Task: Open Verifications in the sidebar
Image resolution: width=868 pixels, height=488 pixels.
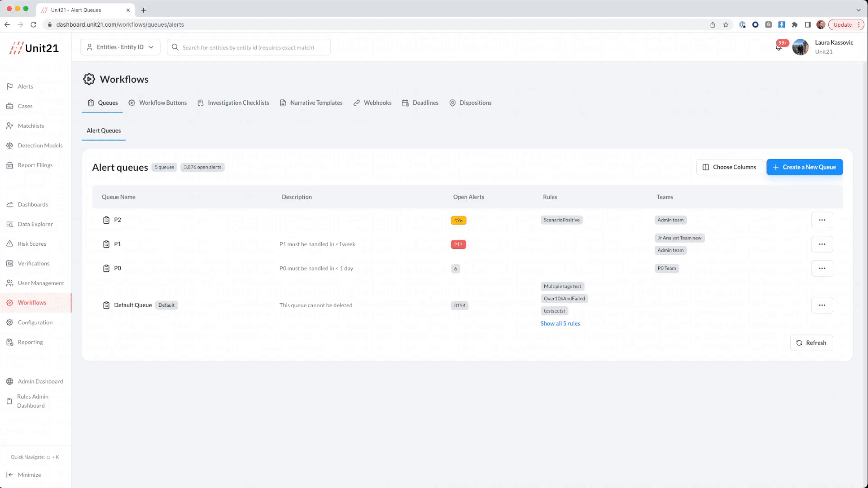Action: (33, 263)
